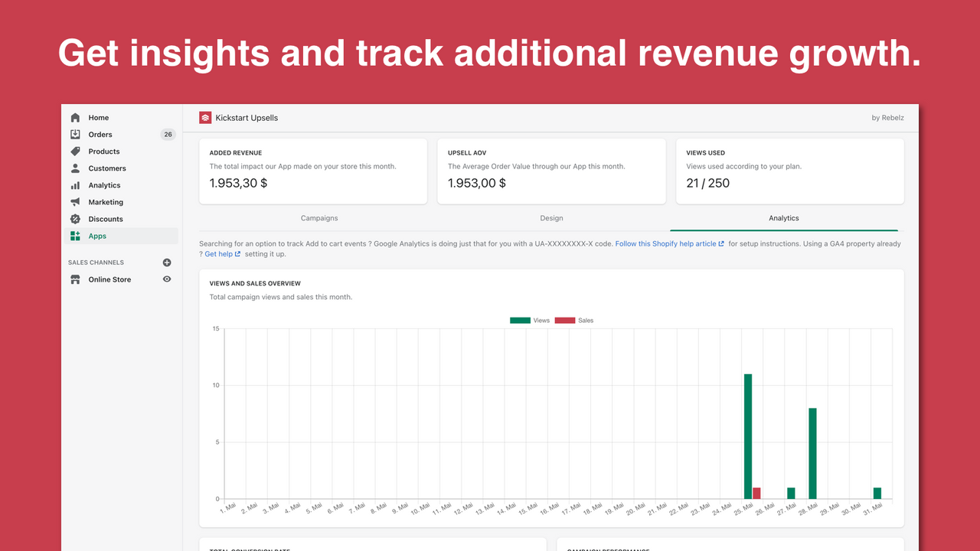Open the Design tab
980x551 pixels.
pos(551,218)
